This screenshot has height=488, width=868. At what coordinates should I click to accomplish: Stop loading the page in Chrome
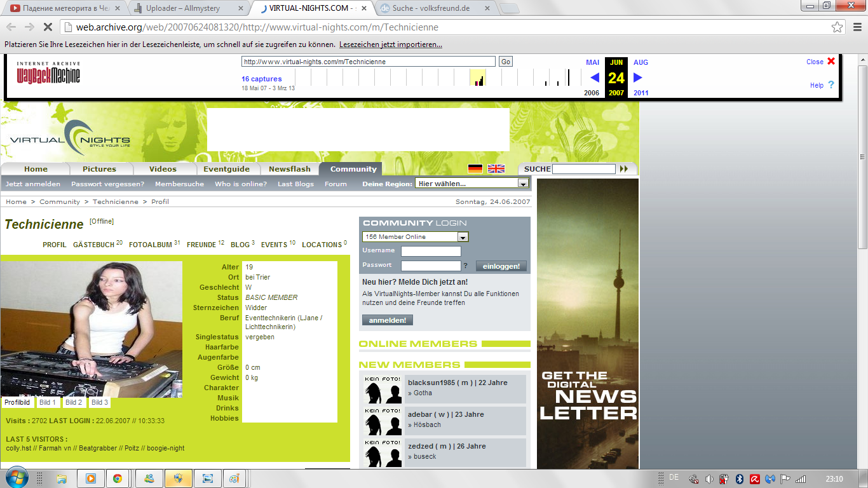point(48,27)
